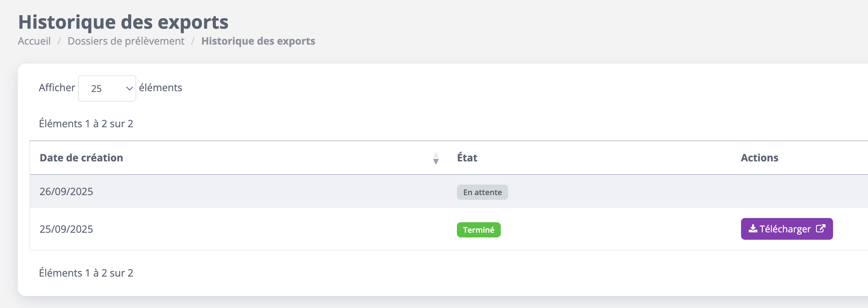Click the Afficher label beside the select
The width and height of the screenshot is (868, 308).
pos(57,88)
